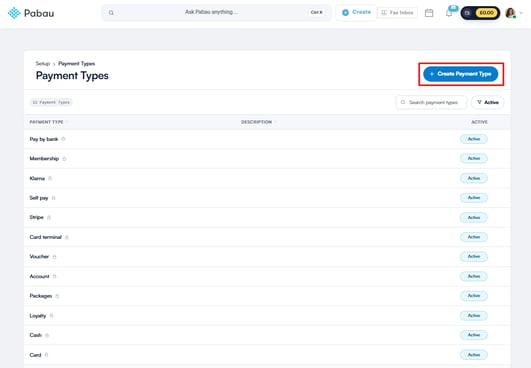Toggle Active badge for Voucher
The width and height of the screenshot is (531, 368).
(474, 257)
